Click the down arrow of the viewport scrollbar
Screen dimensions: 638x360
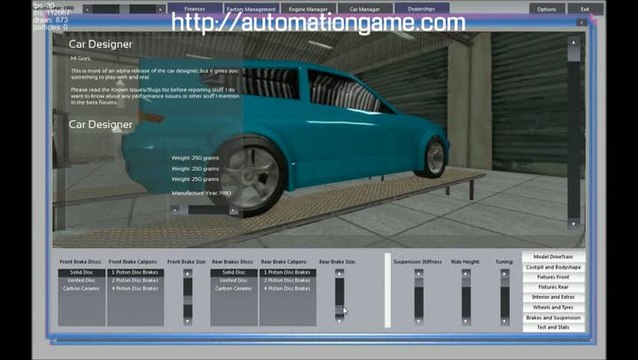tap(574, 223)
